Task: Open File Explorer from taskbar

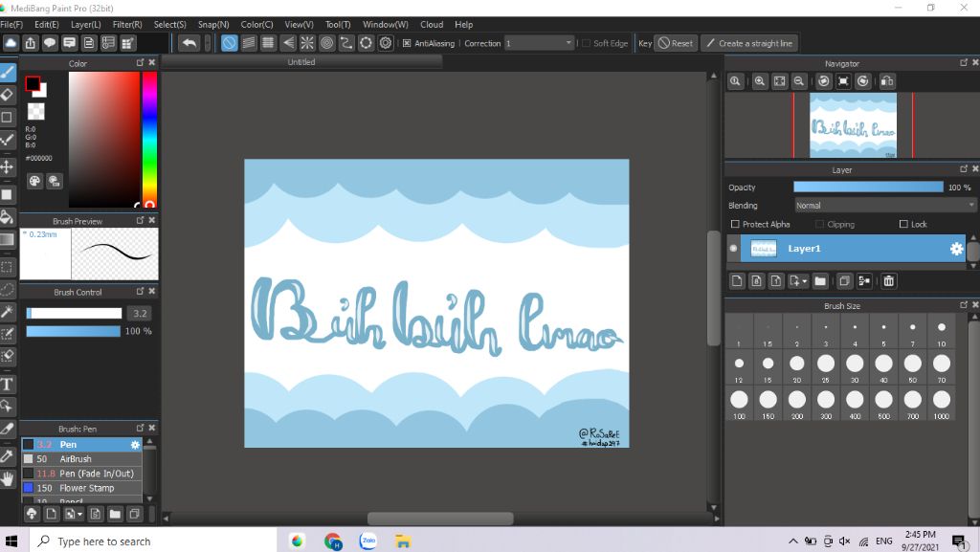Action: [x=403, y=541]
